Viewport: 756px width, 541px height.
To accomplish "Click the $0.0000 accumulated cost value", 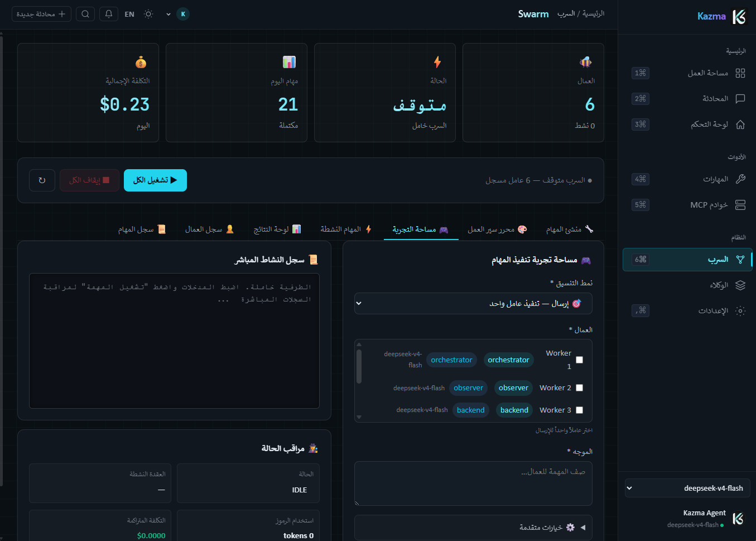I will tap(151, 536).
